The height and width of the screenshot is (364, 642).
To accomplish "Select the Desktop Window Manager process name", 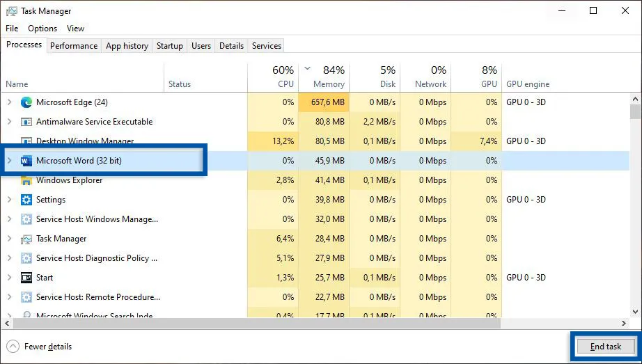I will (85, 141).
